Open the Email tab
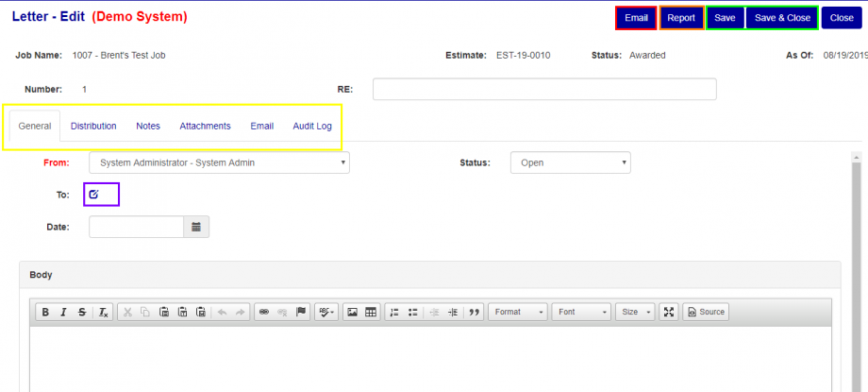This screenshot has width=868, height=392. [262, 127]
